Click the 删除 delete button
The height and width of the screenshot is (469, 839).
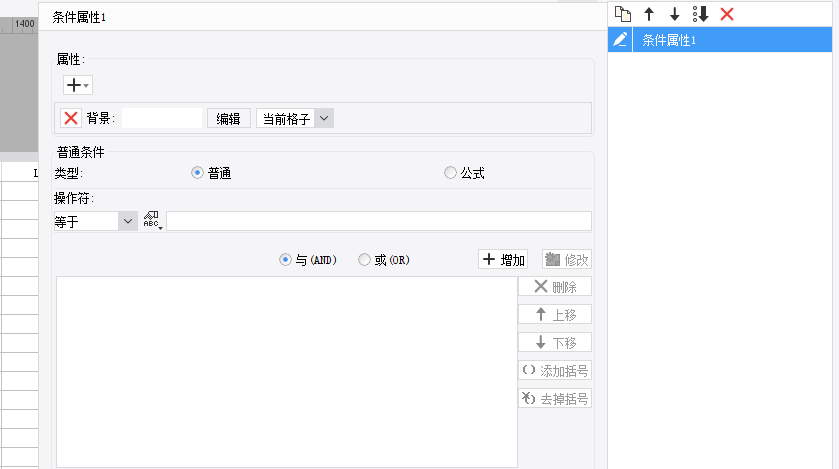click(x=555, y=287)
